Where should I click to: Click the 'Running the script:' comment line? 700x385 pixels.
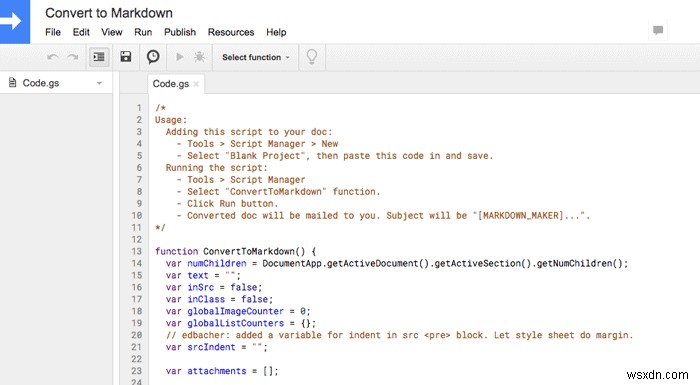pos(217,167)
